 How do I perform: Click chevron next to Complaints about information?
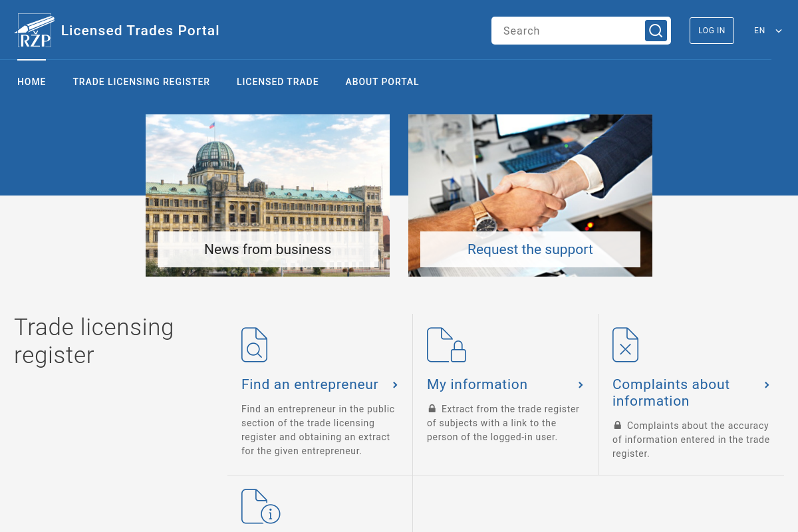point(767,385)
